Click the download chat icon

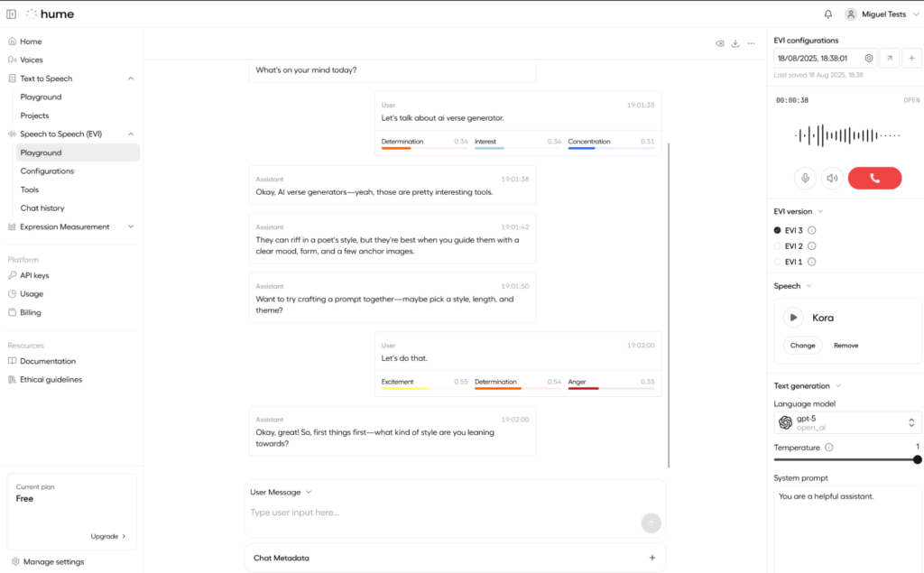pyautogui.click(x=735, y=43)
